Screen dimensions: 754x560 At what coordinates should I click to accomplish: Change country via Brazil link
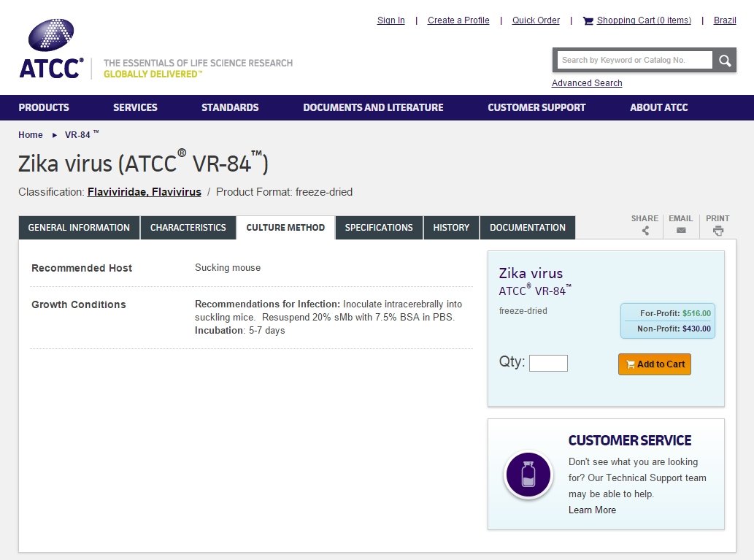pyautogui.click(x=725, y=20)
